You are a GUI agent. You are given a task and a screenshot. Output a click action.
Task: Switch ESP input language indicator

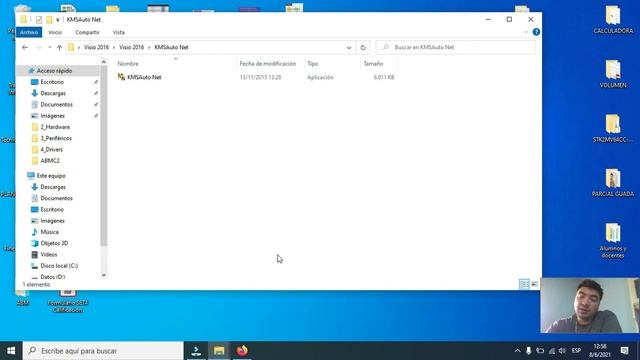pyautogui.click(x=576, y=351)
